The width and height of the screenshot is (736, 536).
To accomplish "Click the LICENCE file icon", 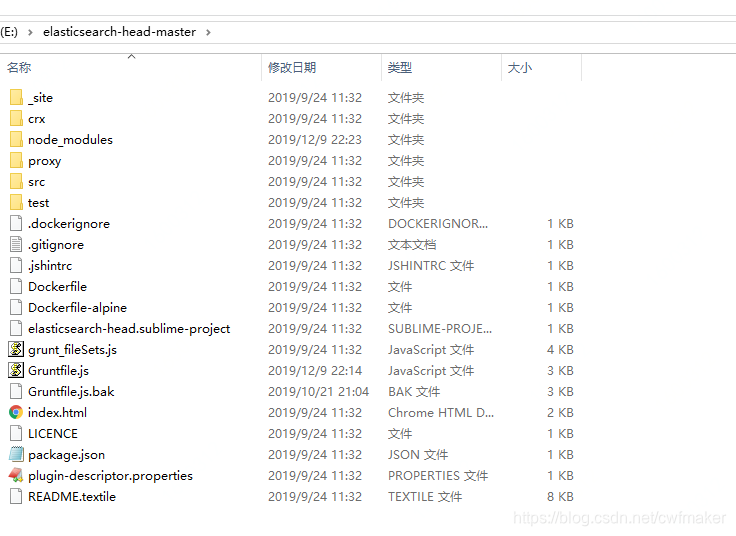I will point(16,433).
